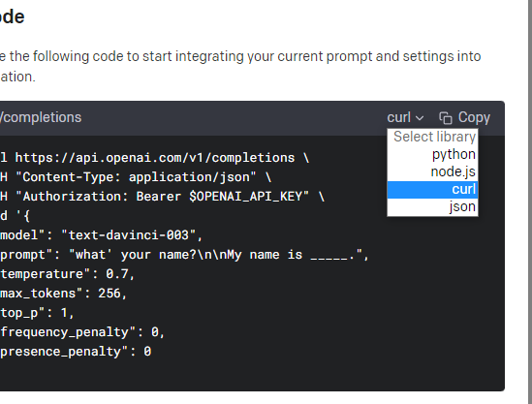Select python from library list
The height and width of the screenshot is (404, 532).
pos(432,154)
